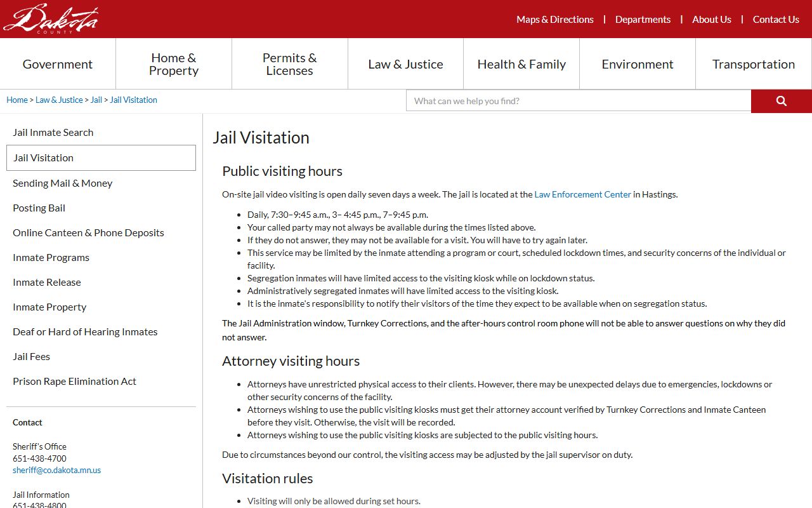
Task: Click the Attorney visiting hours heading
Action: (x=291, y=361)
